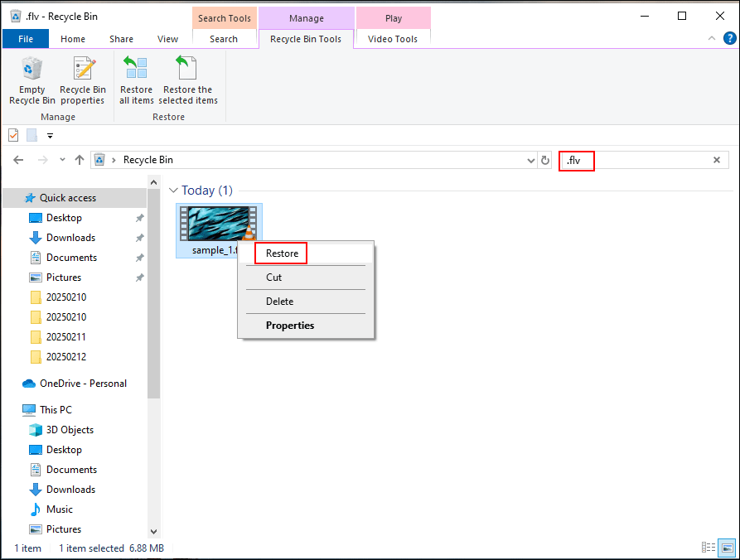Open the Search ribbon tab
This screenshot has height=560, width=740.
[224, 39]
